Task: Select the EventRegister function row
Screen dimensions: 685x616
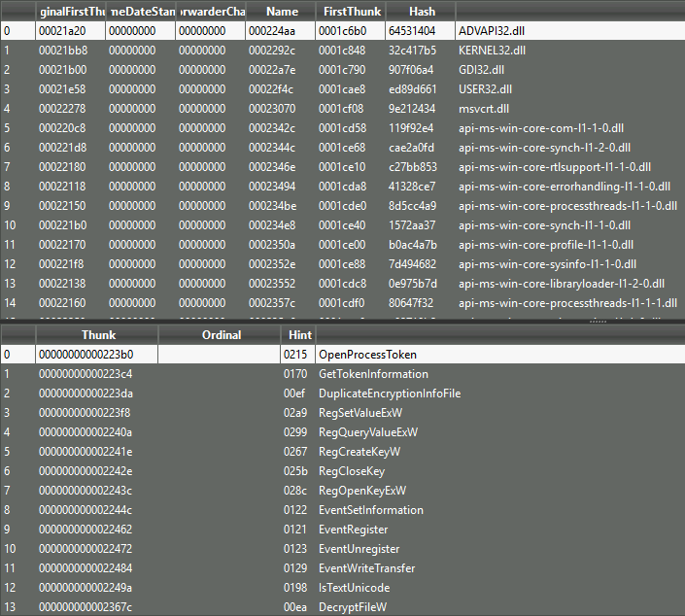Action: 353,530
